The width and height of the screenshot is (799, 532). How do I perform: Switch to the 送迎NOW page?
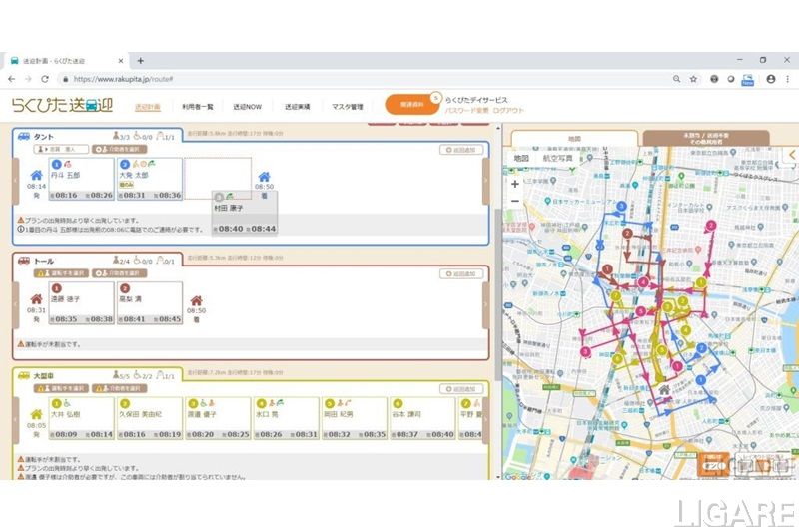[x=248, y=106]
